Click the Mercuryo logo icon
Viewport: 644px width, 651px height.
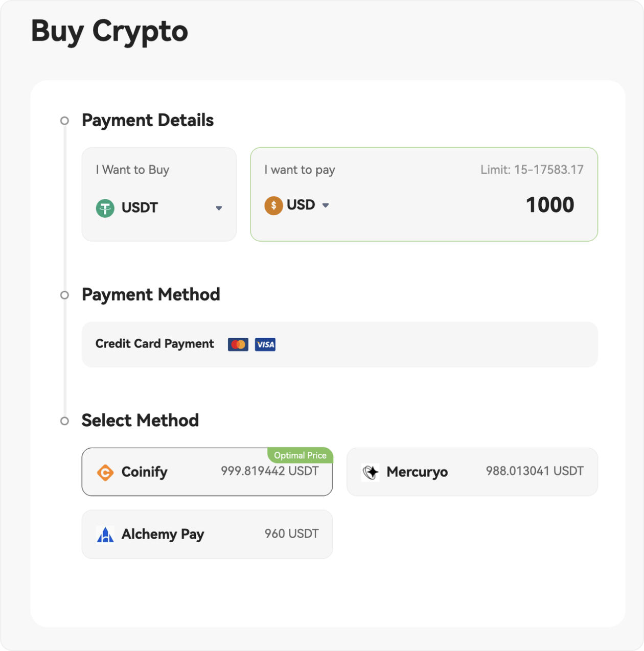371,472
